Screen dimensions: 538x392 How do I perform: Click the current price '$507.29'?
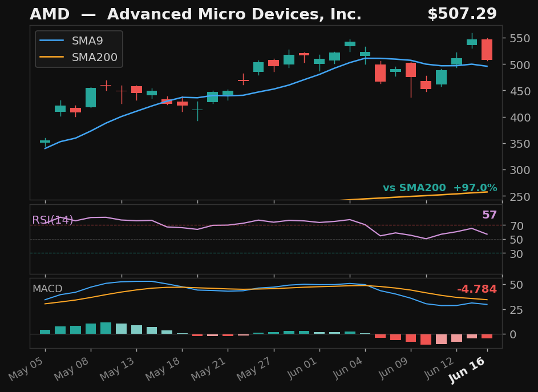point(462,14)
